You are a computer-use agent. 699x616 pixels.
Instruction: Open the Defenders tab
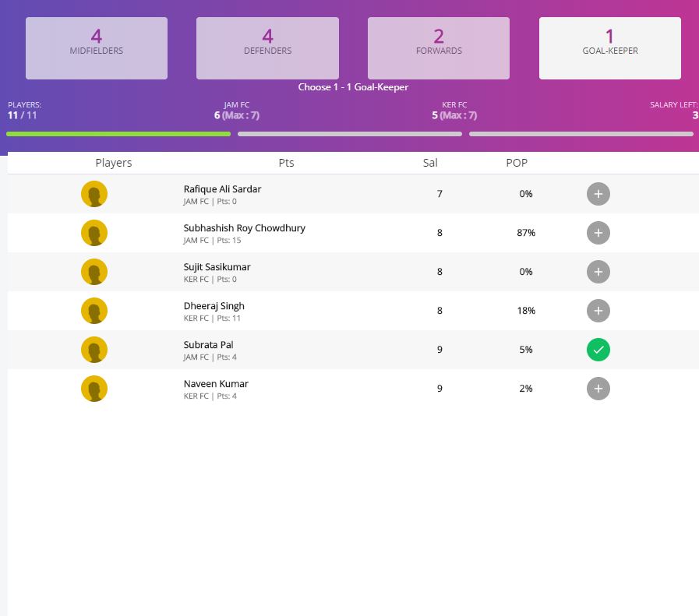267,48
